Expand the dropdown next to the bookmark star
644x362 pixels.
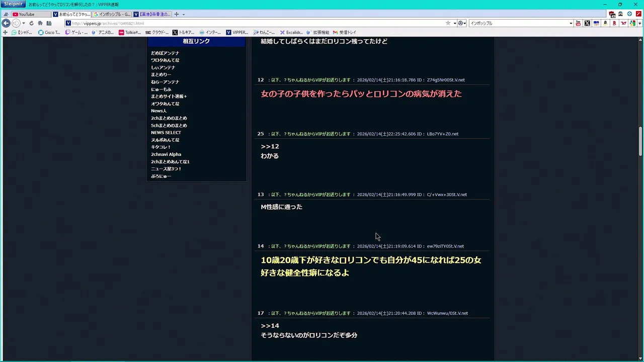[454, 23]
